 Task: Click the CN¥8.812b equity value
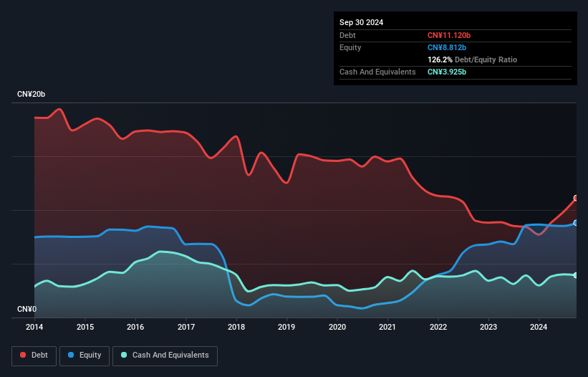point(447,47)
